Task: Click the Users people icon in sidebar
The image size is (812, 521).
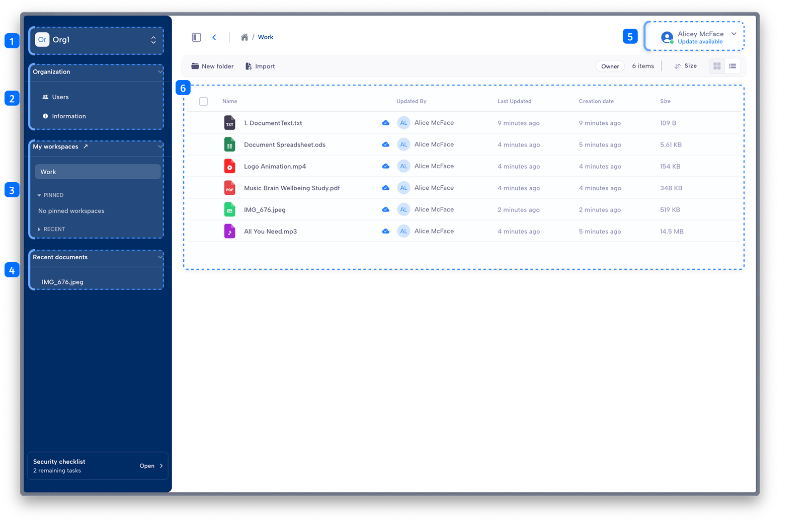Action: [x=45, y=97]
